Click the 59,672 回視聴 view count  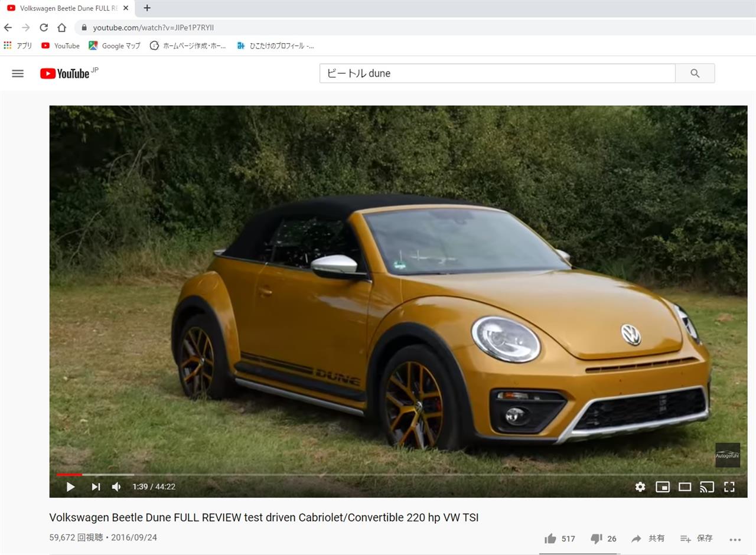pos(76,538)
